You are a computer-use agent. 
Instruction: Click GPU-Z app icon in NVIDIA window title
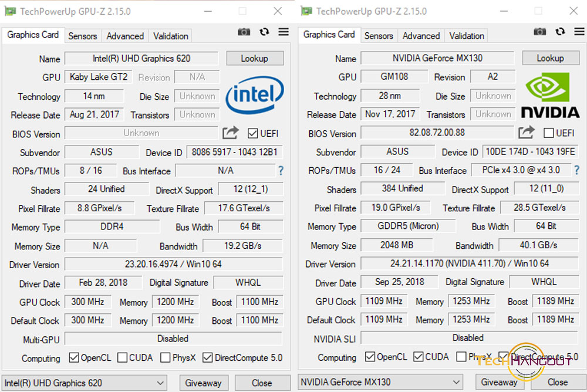306,11
